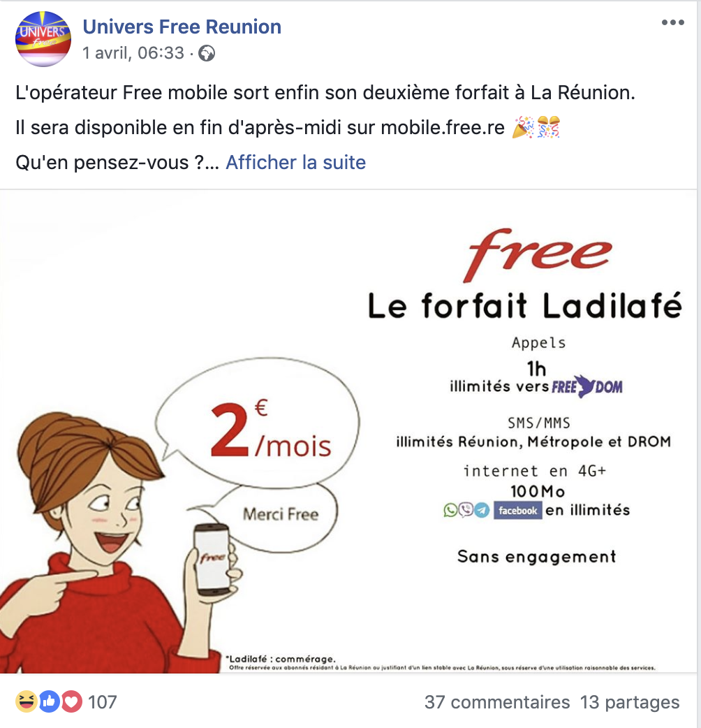Viewport: 701px width, 728px height.
Task: Click the red heart Love reaction icon
Action: pyautogui.click(x=71, y=701)
